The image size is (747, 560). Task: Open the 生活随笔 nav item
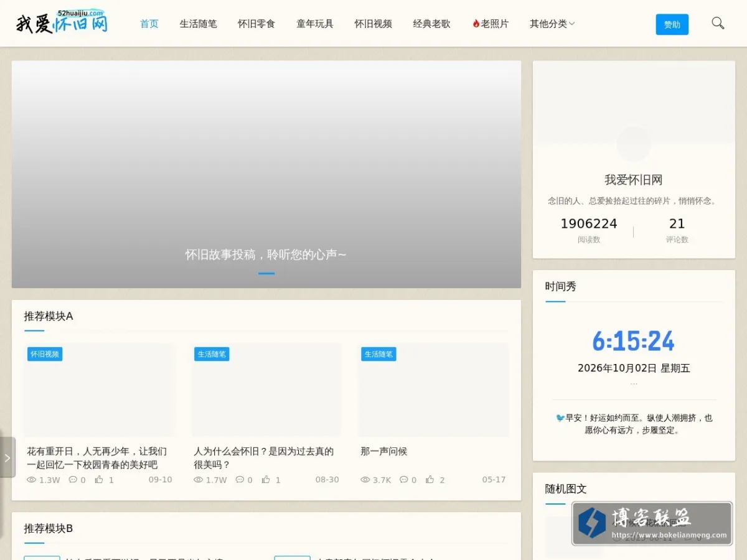tap(199, 24)
